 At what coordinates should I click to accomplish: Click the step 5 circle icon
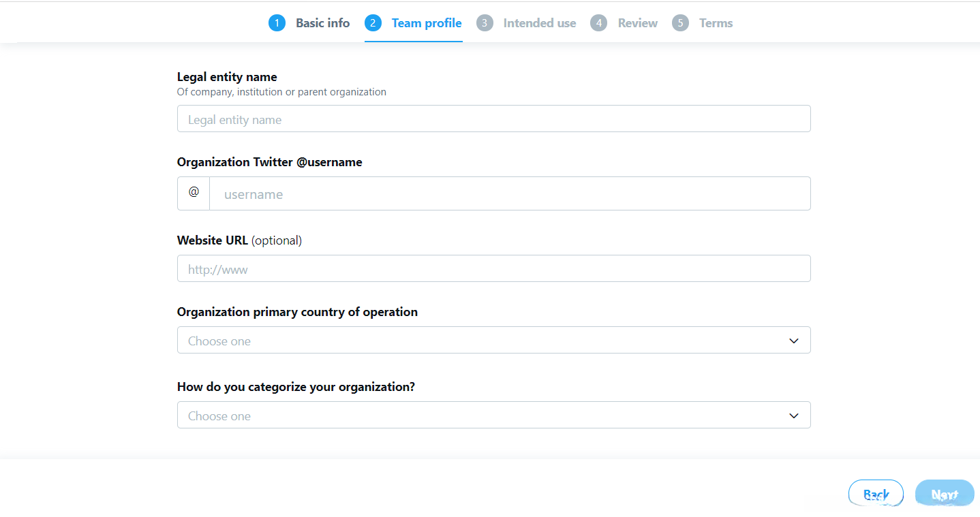(x=680, y=23)
